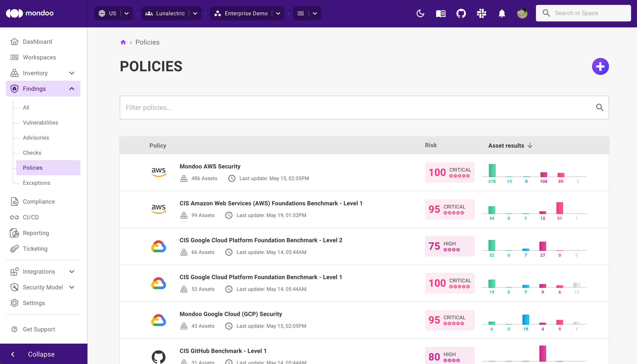Open the US region dropdown
This screenshot has width=637, height=364.
pos(127,14)
